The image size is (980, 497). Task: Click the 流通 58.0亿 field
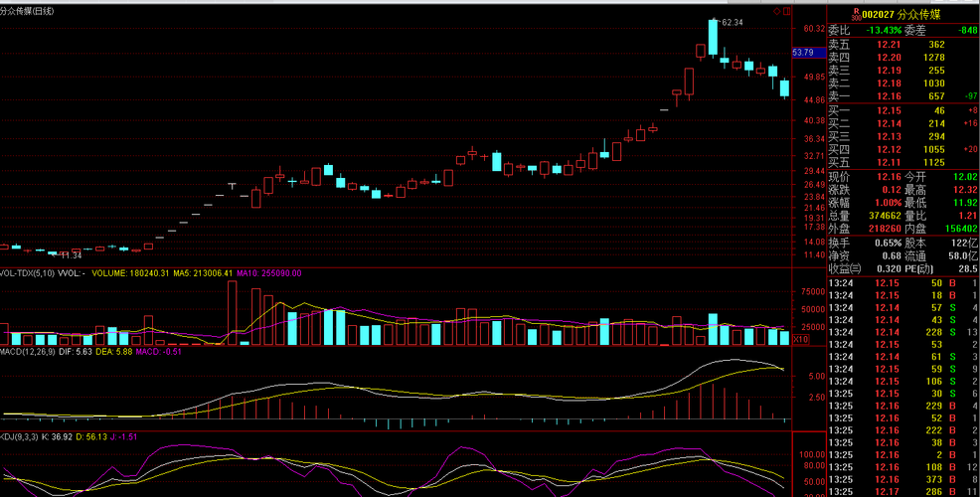(940, 255)
